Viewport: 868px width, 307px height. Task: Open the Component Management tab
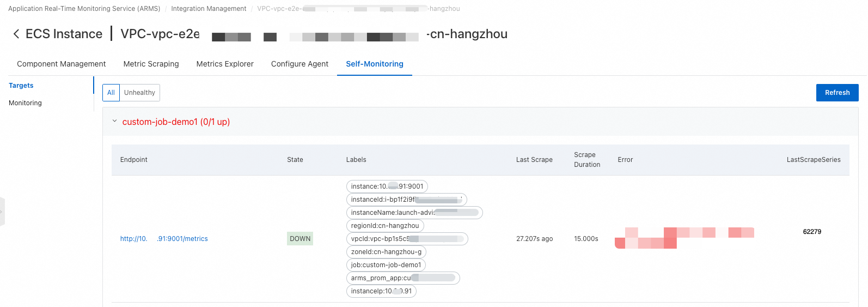(x=62, y=64)
